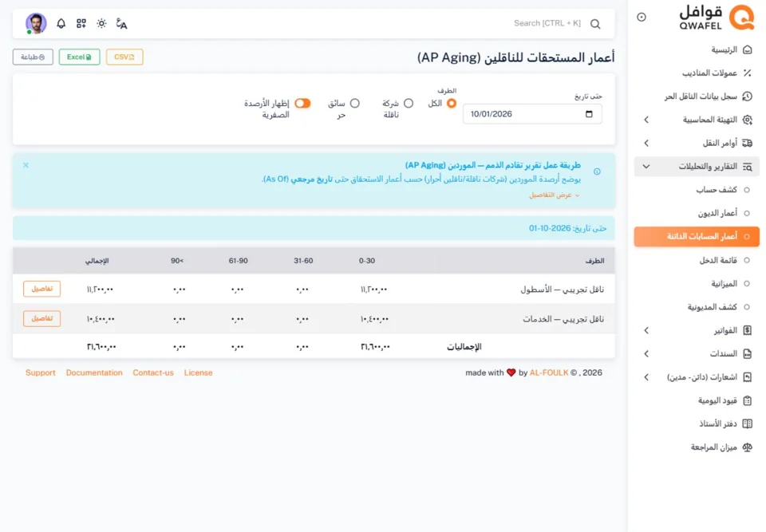Screen dimensions: 766x532
Task: Open the user profile avatar
Action: tap(36, 23)
